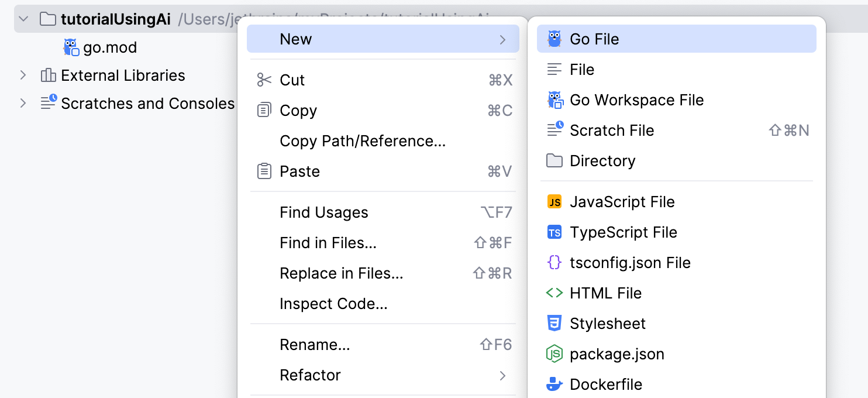Collapse the tutorialUsingAi project root
The image size is (868, 398).
point(22,18)
